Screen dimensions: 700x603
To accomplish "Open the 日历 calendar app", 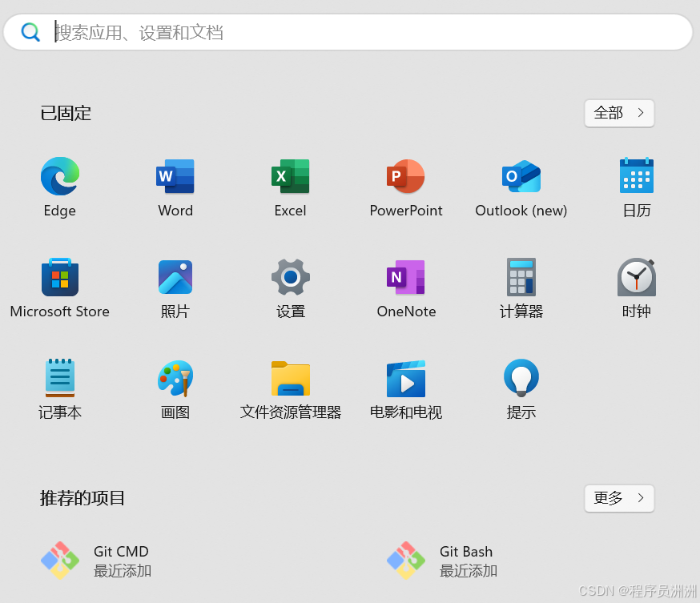I will pos(637,175).
